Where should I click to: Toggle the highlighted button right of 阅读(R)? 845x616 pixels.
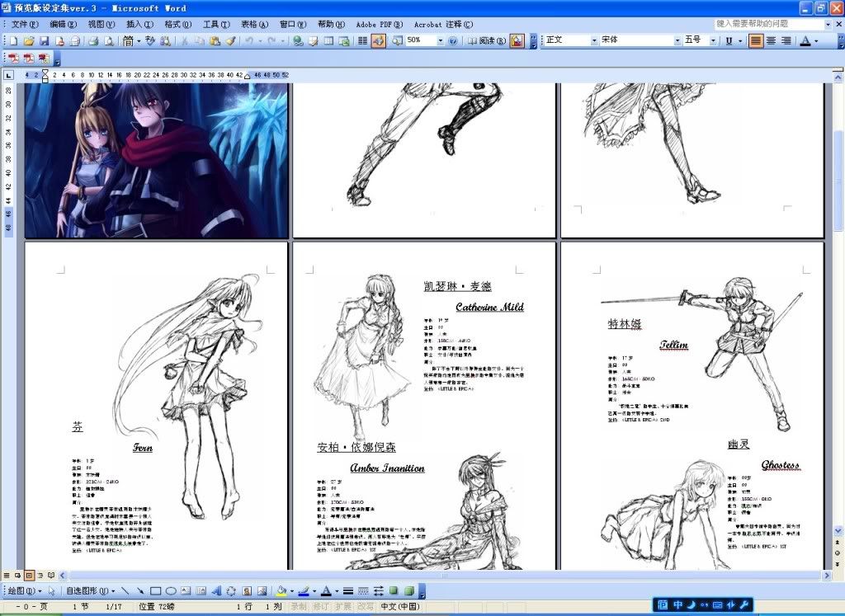pyautogui.click(x=517, y=41)
